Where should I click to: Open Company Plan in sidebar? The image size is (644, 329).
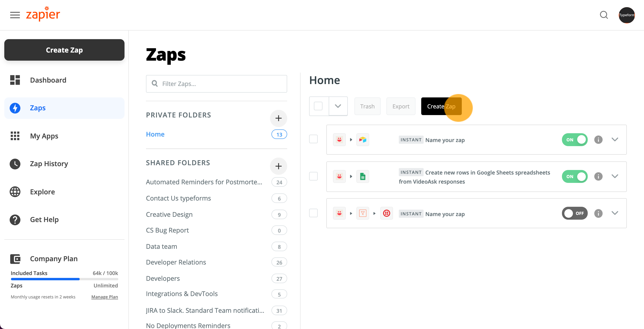(x=54, y=259)
